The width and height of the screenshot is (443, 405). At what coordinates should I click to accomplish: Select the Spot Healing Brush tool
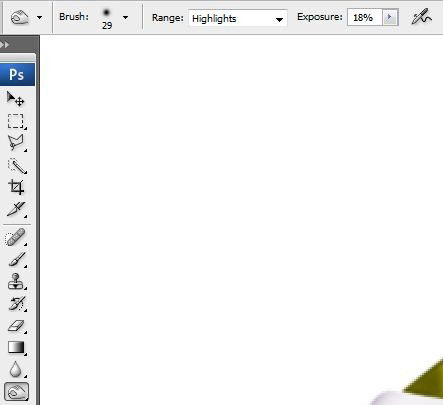(15, 237)
